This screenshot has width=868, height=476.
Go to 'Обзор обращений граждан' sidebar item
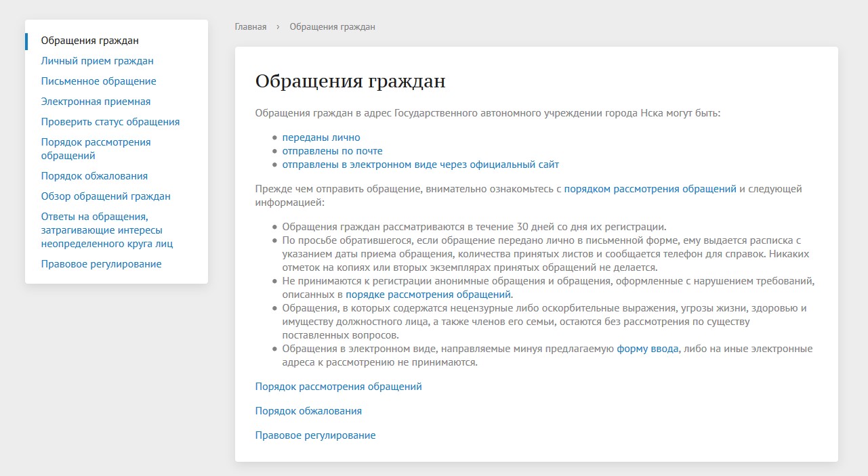click(106, 196)
